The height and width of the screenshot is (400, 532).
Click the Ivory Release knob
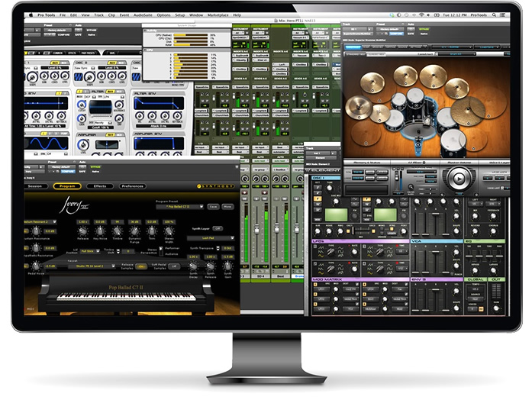[x=82, y=231]
